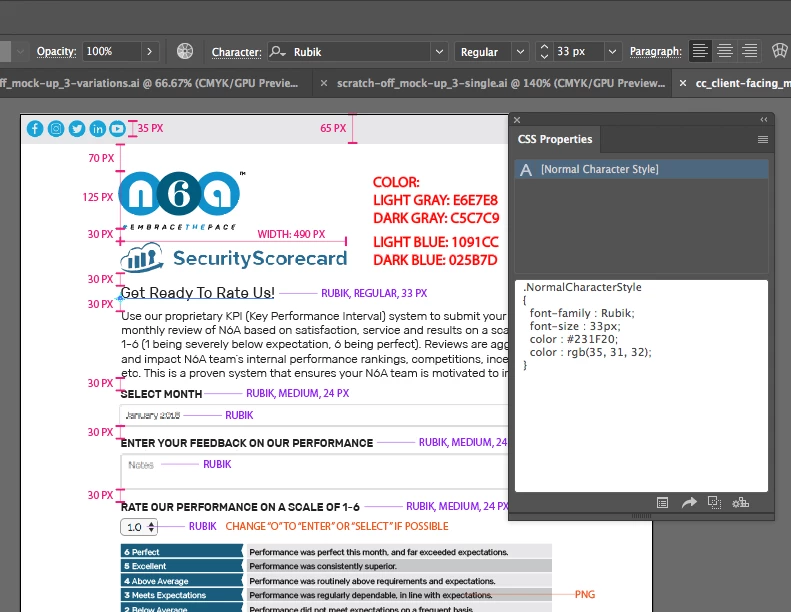Click the YouTube icon in mock-up
791x612 pixels.
click(118, 129)
